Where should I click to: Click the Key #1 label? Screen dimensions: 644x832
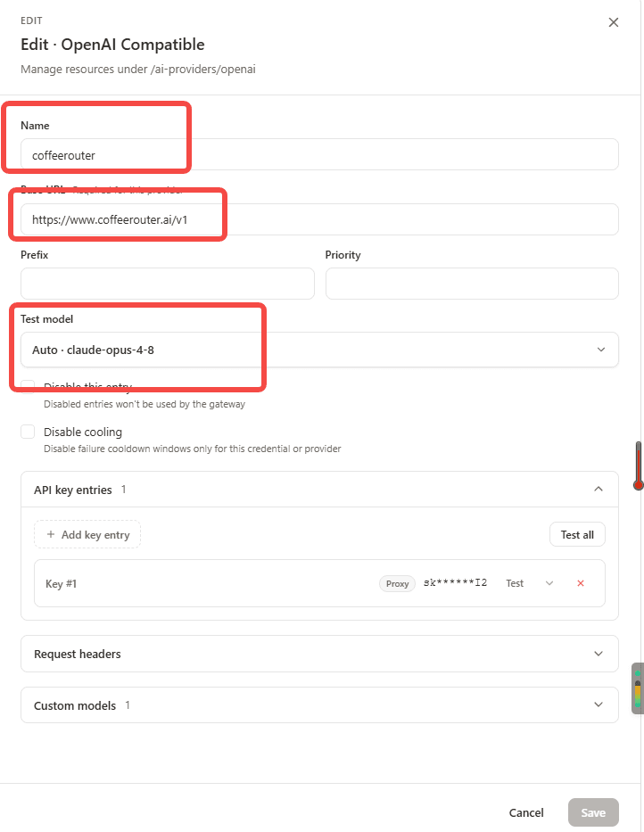pos(61,584)
